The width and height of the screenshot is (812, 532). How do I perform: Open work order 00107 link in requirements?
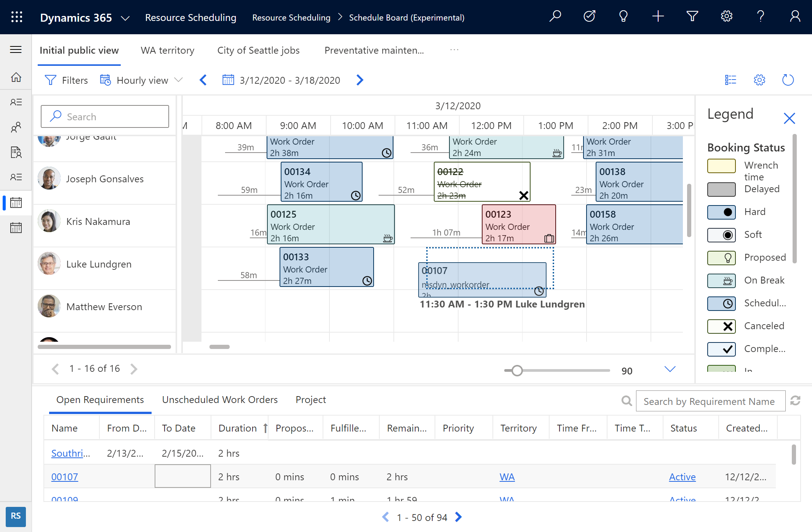tap(64, 477)
